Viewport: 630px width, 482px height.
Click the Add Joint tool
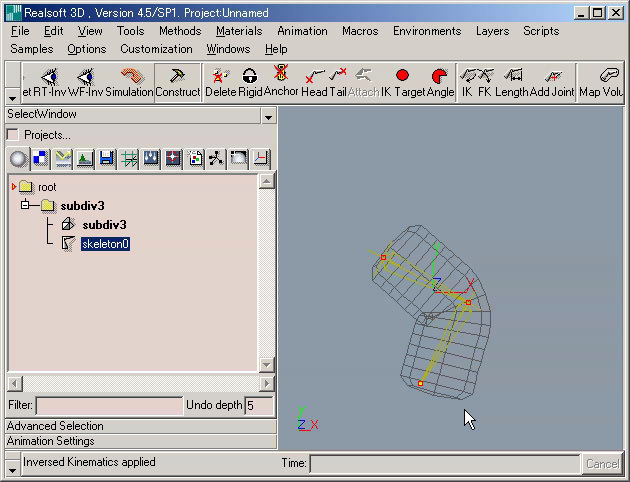[x=552, y=82]
